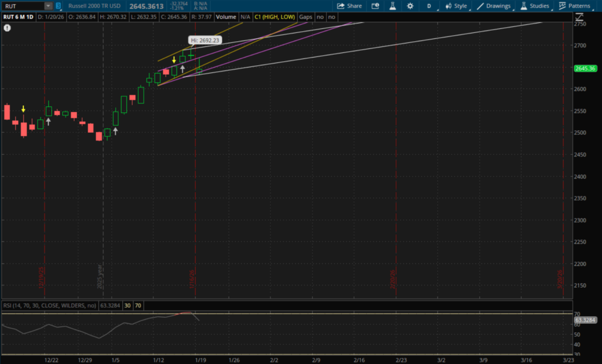
Task: Open the chart settings gear
Action: pyautogui.click(x=410, y=6)
